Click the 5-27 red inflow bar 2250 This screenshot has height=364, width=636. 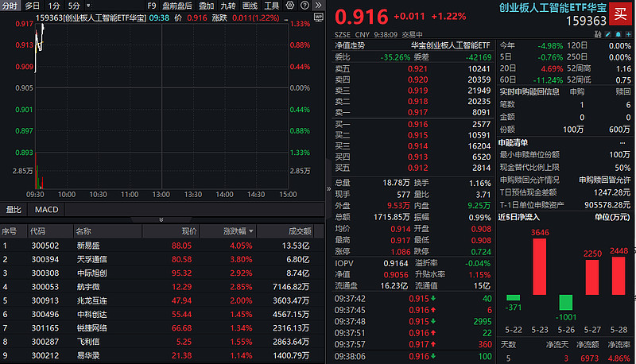(592, 277)
